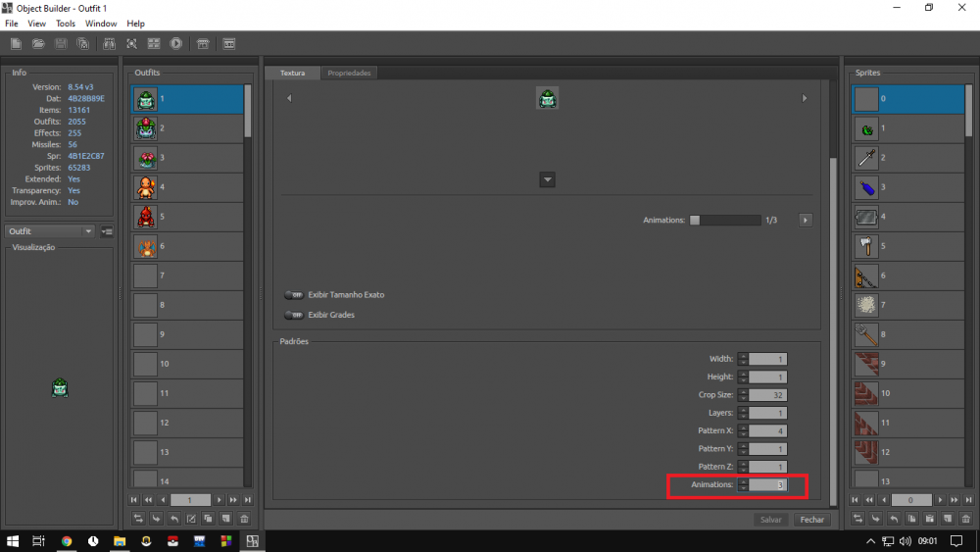980x552 pixels.
Task: Open File Explorer from the taskbar
Action: pyautogui.click(x=120, y=541)
